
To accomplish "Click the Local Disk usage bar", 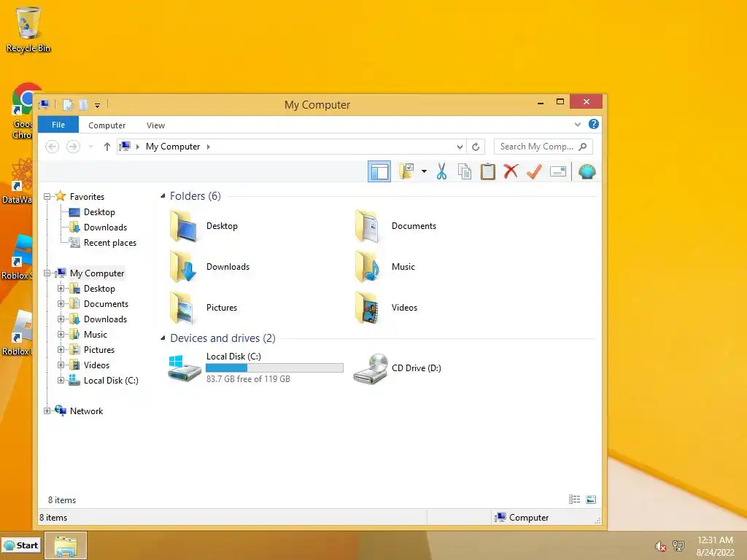I will click(274, 367).
